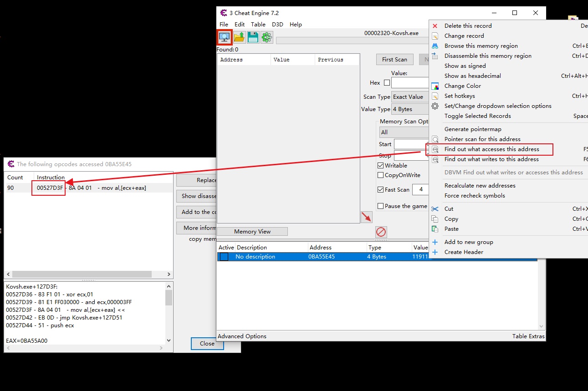This screenshot has height=391, width=588.
Task: Open the Table menu
Action: 258,25
